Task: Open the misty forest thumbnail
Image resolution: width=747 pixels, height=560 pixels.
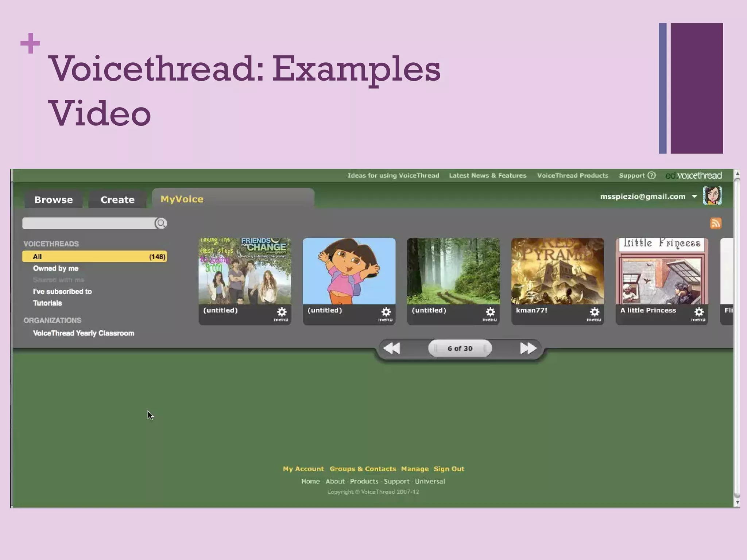Action: 453,271
